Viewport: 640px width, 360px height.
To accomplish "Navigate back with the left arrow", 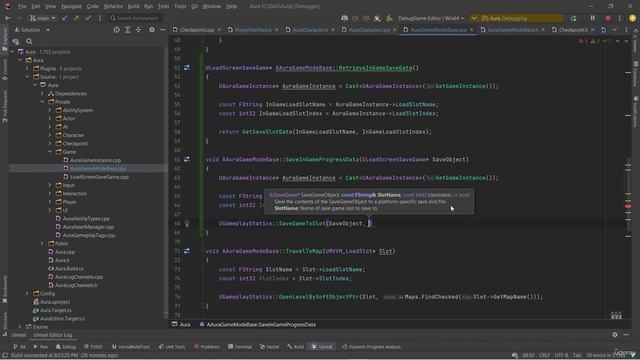I will point(8,18).
